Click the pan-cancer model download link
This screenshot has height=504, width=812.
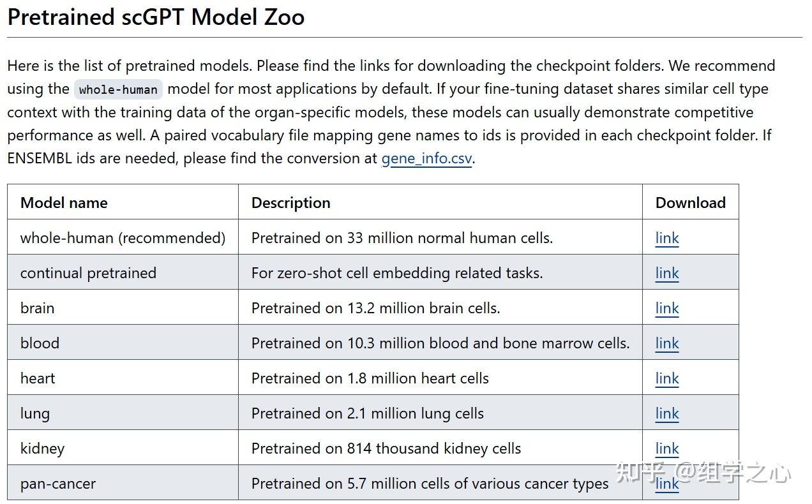tap(666, 484)
